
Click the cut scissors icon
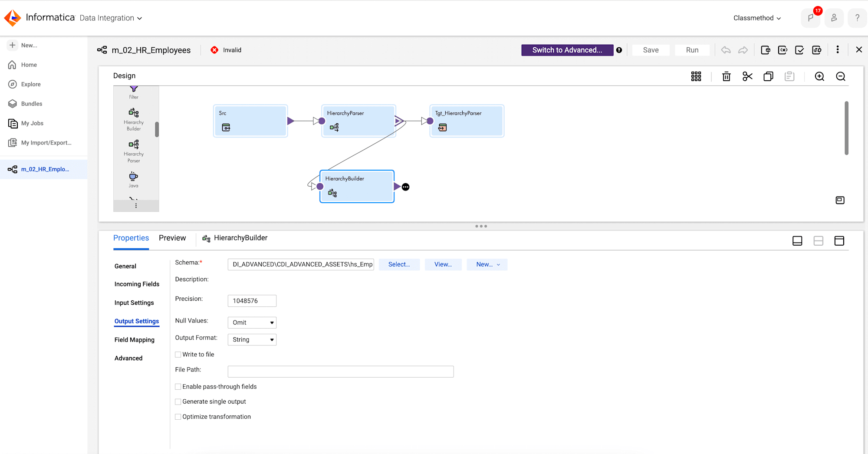(x=747, y=76)
